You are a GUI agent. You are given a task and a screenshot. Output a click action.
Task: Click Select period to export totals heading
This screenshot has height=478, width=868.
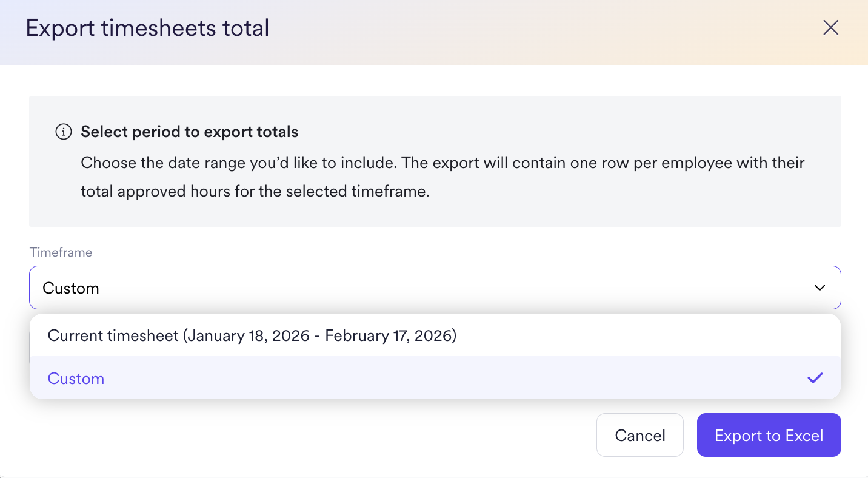tap(189, 132)
